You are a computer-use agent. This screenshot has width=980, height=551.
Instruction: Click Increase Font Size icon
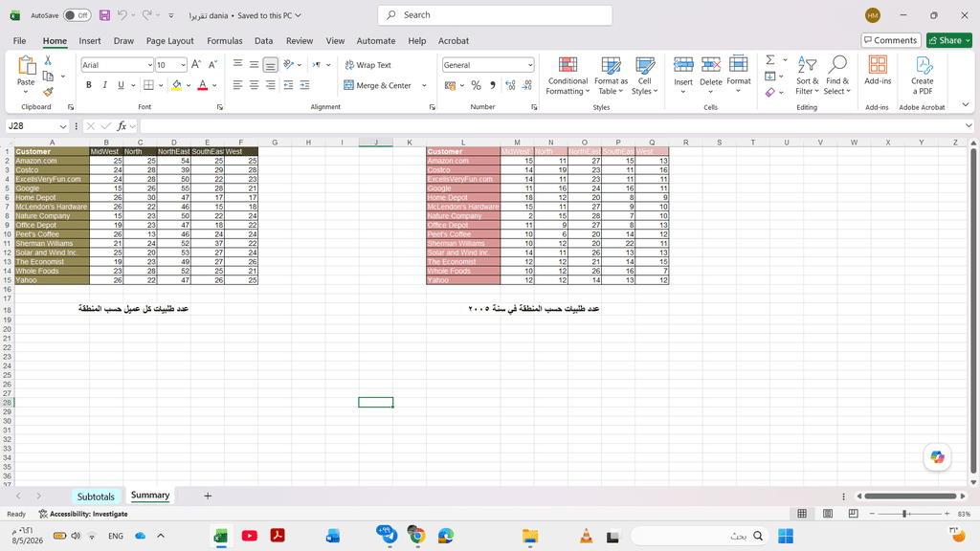(x=196, y=64)
